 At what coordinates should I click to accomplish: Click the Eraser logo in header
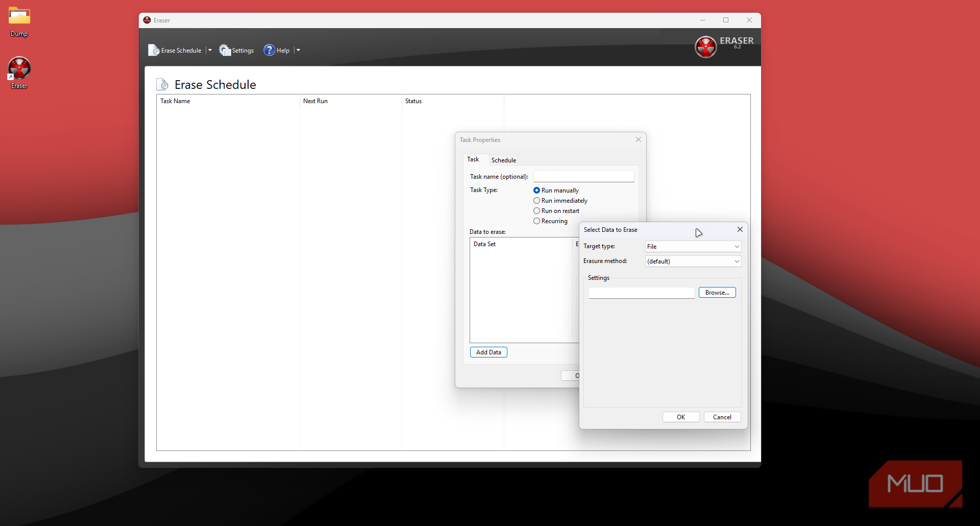705,47
